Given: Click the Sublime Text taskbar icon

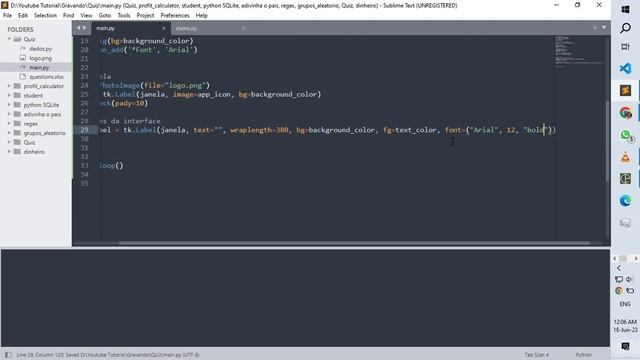Looking at the screenshot, I should click(625, 90).
